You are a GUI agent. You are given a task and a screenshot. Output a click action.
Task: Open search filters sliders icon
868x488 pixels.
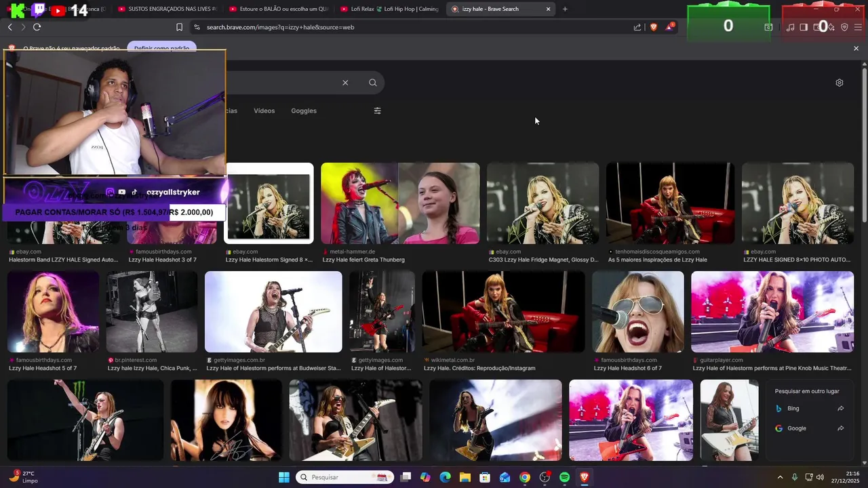[378, 110]
